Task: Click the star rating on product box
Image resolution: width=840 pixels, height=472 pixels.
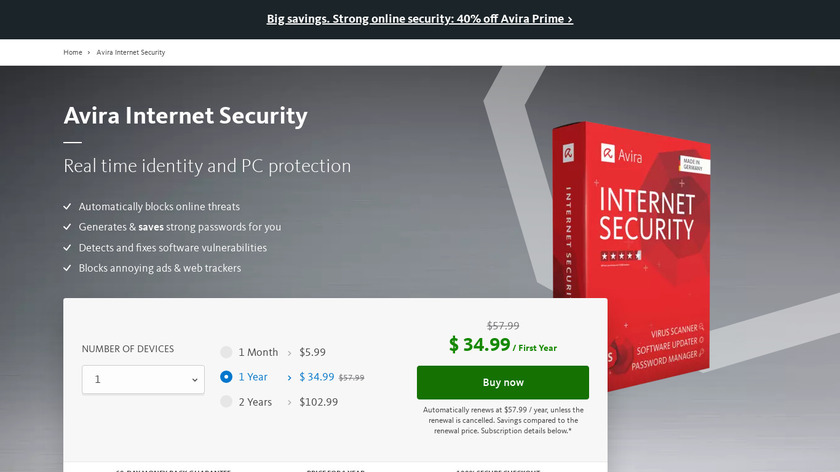Action: point(619,256)
